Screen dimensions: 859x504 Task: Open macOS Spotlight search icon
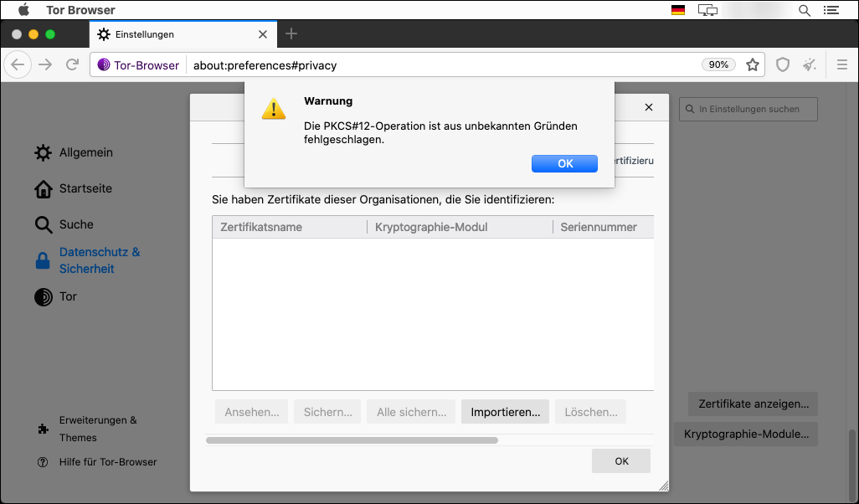pos(805,10)
